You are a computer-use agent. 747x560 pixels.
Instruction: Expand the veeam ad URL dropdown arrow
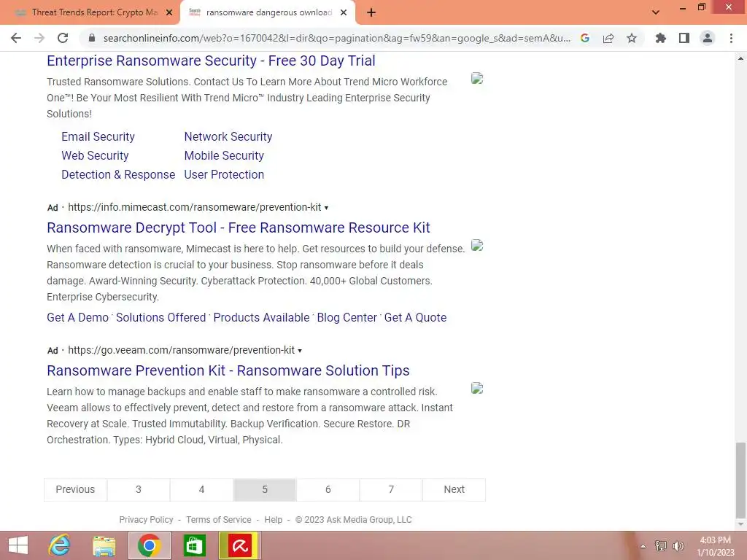(x=300, y=351)
